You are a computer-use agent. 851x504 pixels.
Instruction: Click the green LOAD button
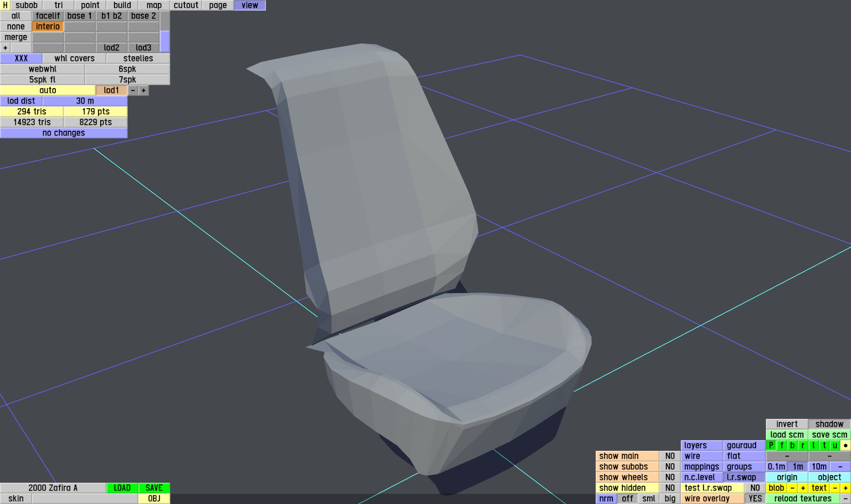click(122, 488)
